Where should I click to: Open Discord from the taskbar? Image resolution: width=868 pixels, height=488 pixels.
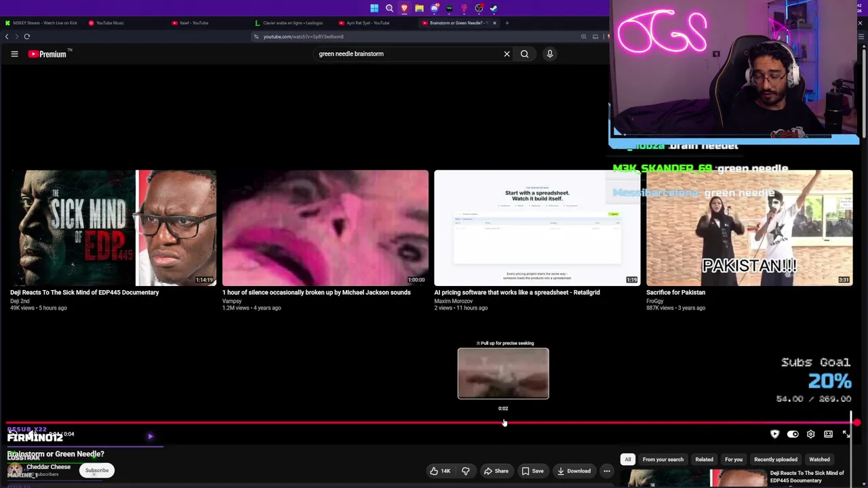coord(434,8)
